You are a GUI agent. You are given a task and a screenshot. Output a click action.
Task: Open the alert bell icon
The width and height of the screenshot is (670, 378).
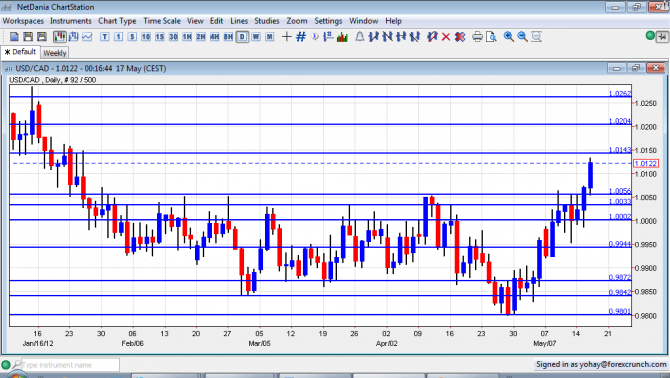(360, 37)
